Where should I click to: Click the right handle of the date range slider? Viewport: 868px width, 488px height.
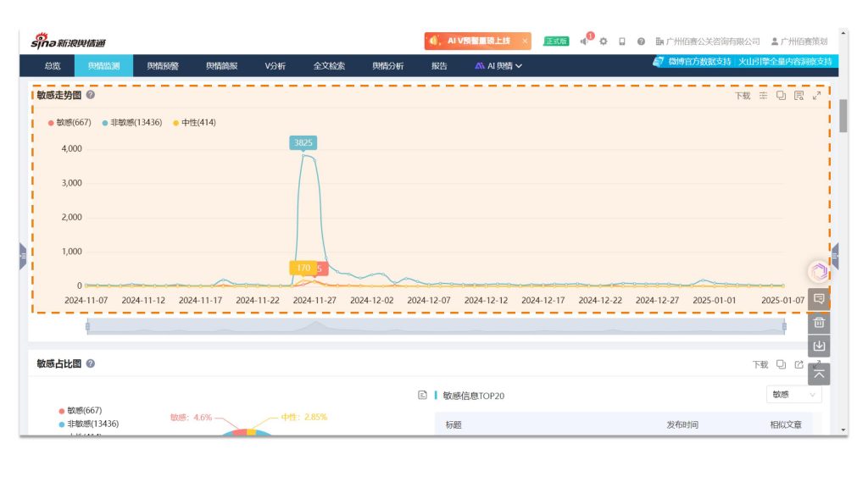click(x=784, y=326)
